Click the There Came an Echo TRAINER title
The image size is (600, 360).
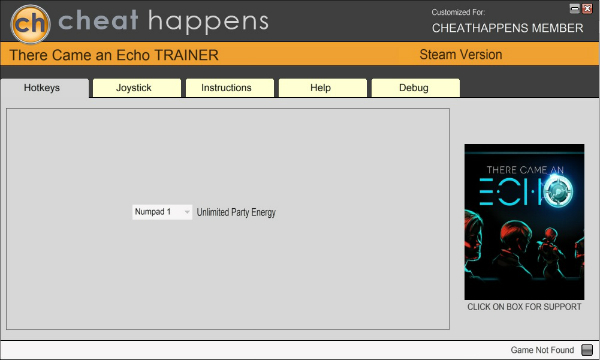[114, 55]
